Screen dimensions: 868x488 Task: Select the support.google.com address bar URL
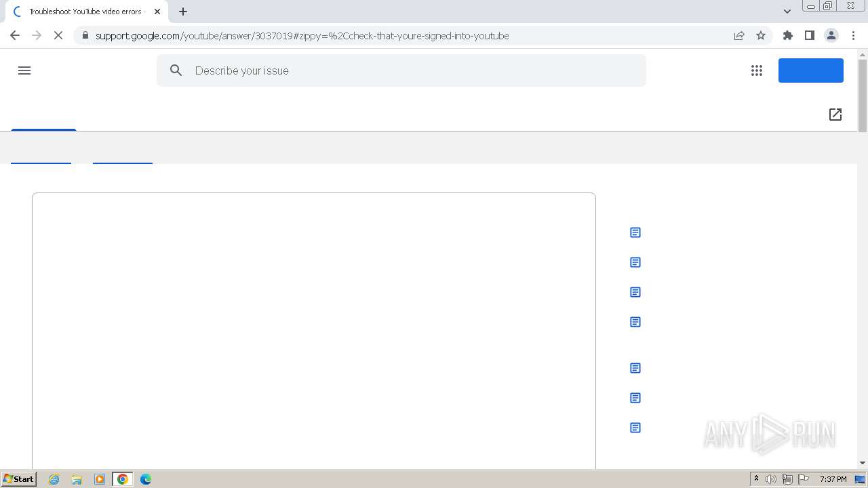302,35
